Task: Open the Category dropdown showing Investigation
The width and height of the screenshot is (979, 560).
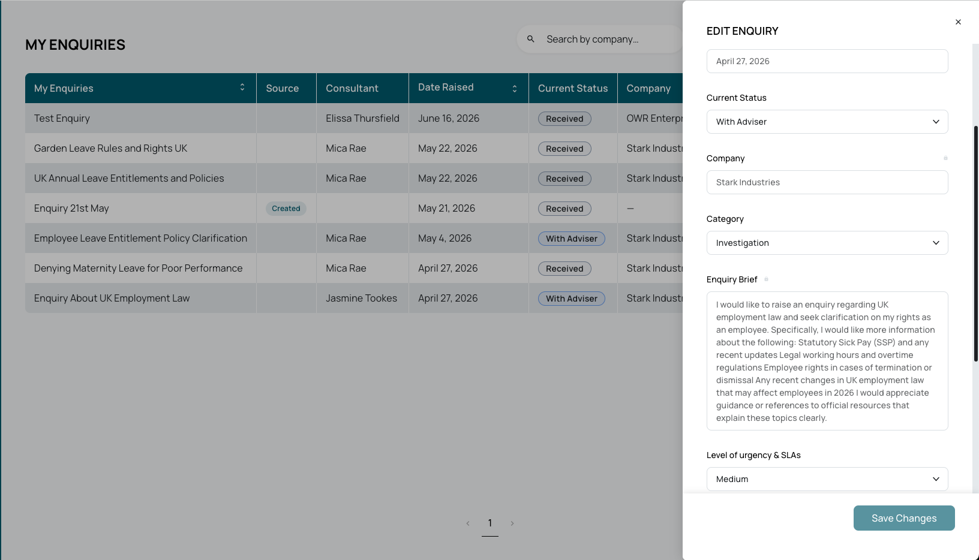Action: tap(827, 243)
